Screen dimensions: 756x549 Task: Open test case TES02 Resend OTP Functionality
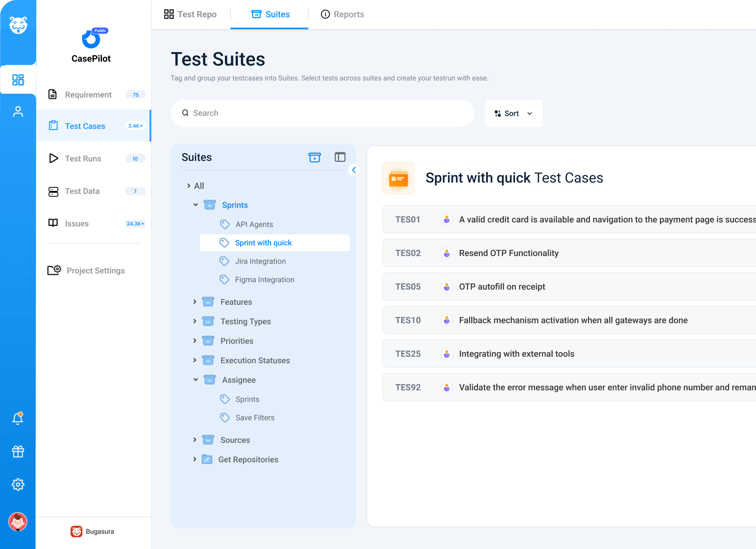[509, 253]
